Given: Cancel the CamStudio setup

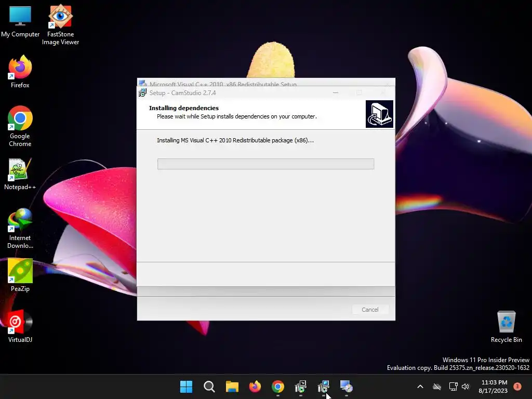Looking at the screenshot, I should pyautogui.click(x=370, y=310).
